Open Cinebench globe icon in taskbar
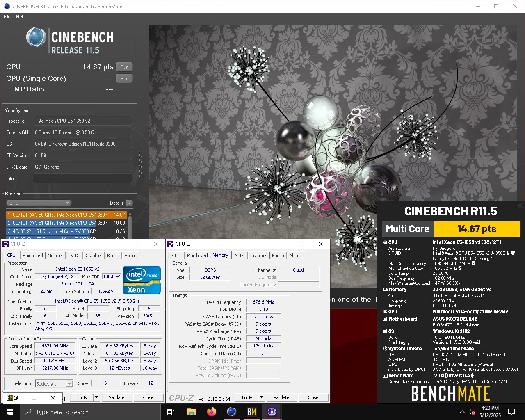This screenshot has height=420, width=525. coord(231,412)
